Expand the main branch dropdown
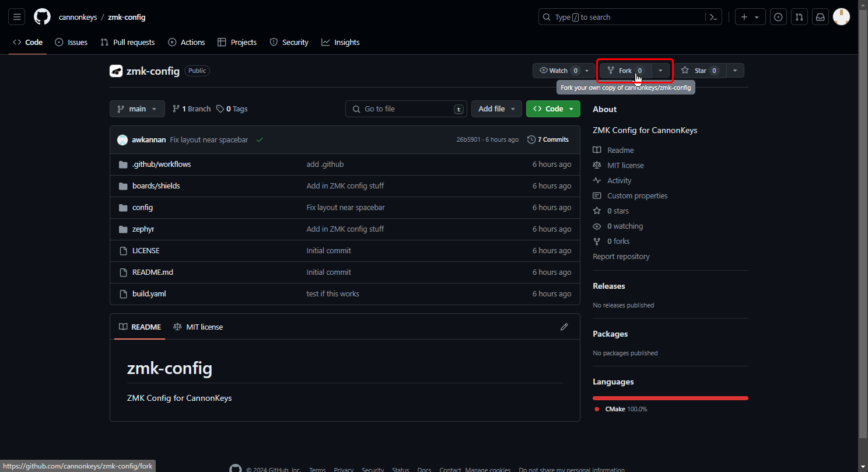This screenshot has width=868, height=472. 137,109
